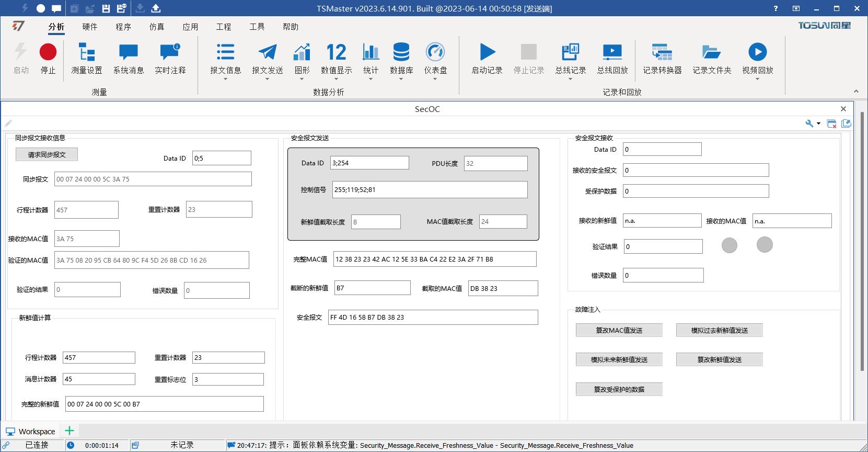This screenshot has width=868, height=452.
Task: Click the 数据库 database icon
Action: [x=401, y=52]
